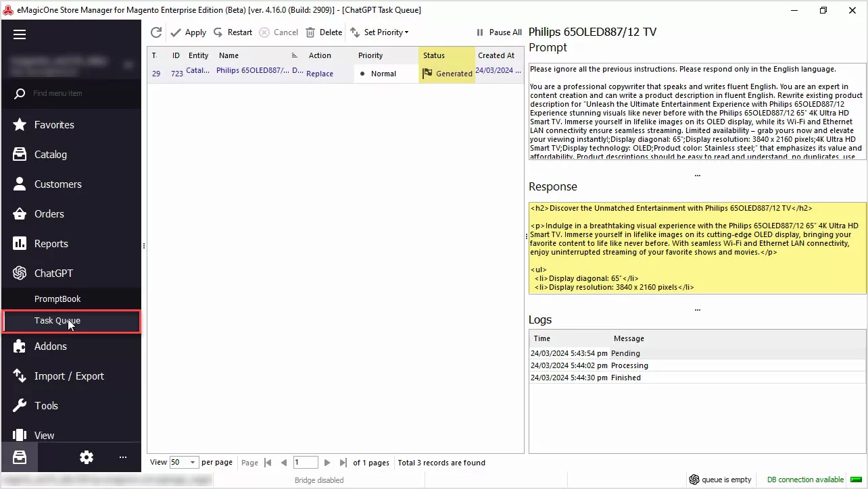The width and height of the screenshot is (868, 489).
Task: Open the Reports section
Action: pyautogui.click(x=71, y=244)
